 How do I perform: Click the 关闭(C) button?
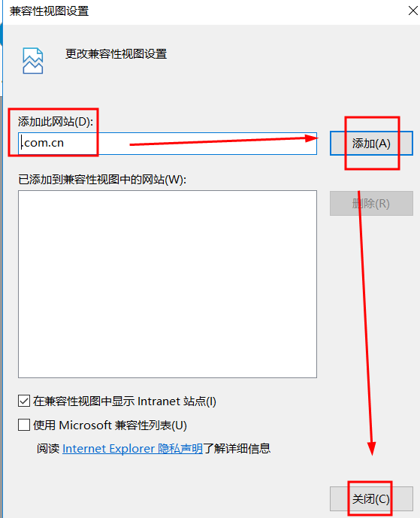pyautogui.click(x=371, y=499)
